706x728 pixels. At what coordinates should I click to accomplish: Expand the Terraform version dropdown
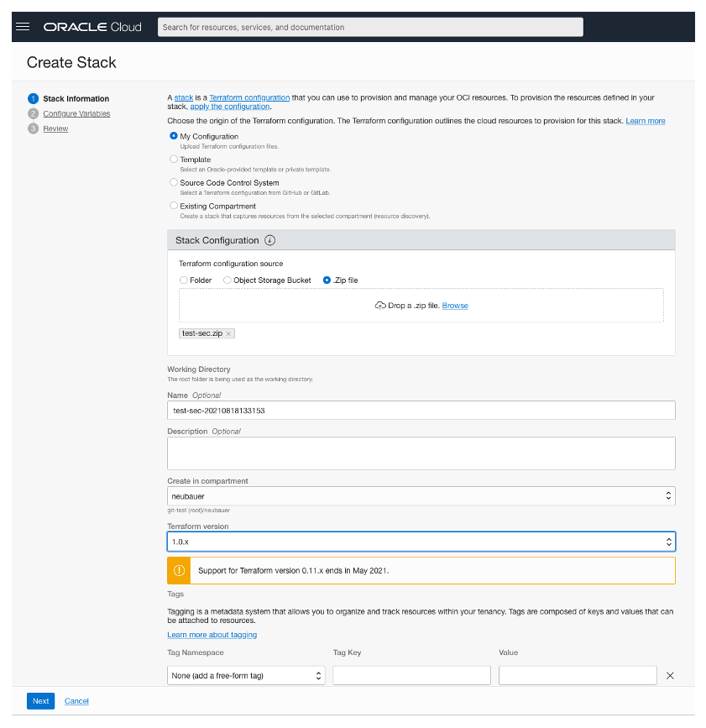421,542
